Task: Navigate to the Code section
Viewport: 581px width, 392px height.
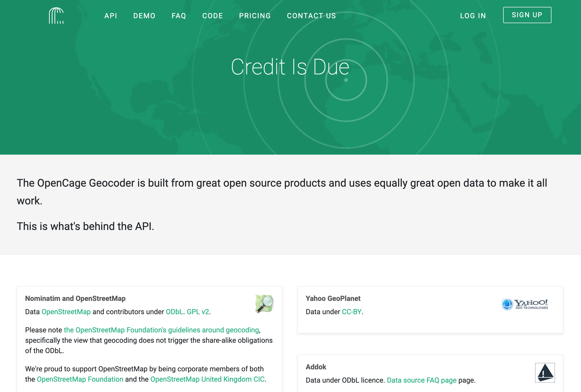Action: click(x=212, y=16)
